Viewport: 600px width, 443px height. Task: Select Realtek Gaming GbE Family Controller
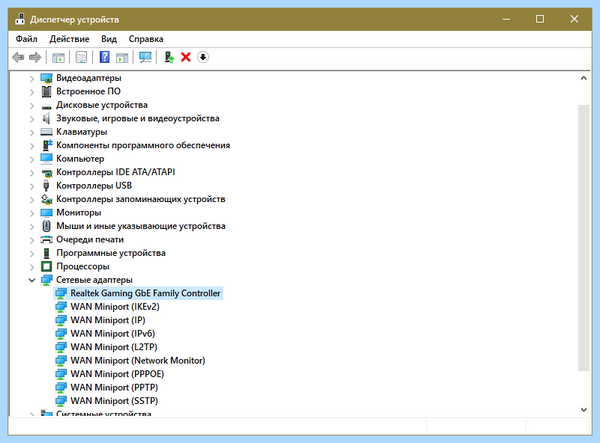139,293
